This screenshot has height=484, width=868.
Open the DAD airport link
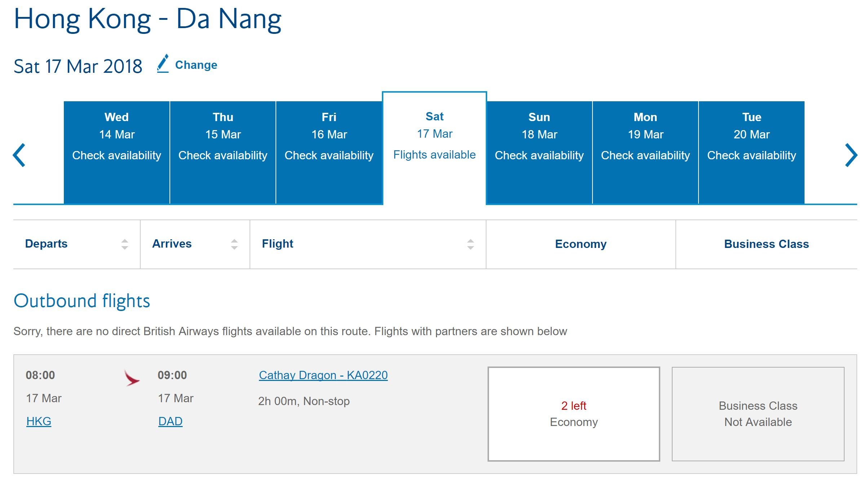click(170, 421)
